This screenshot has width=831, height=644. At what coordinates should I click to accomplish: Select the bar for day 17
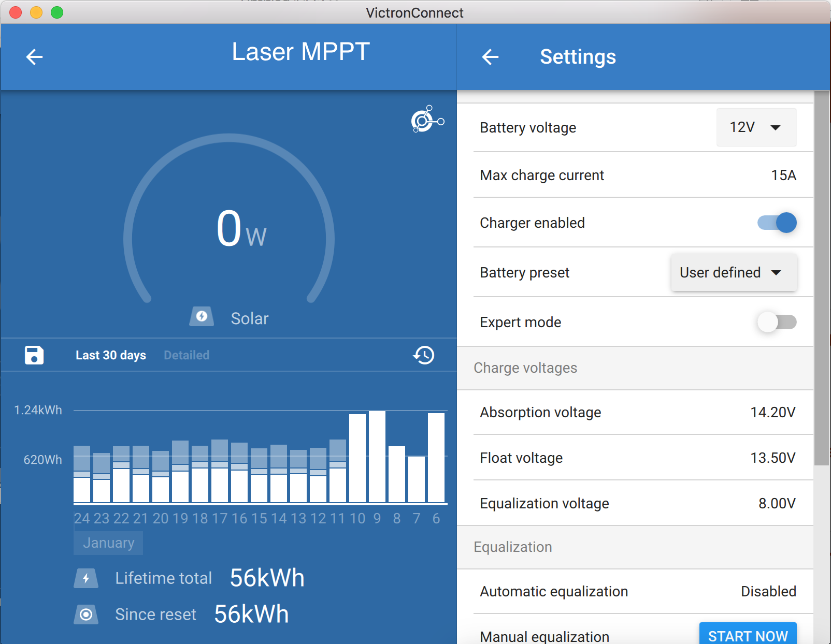tap(220, 471)
